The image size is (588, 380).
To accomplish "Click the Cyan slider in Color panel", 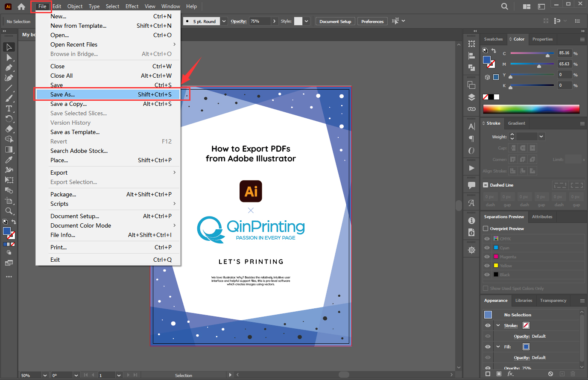I will coord(532,54).
